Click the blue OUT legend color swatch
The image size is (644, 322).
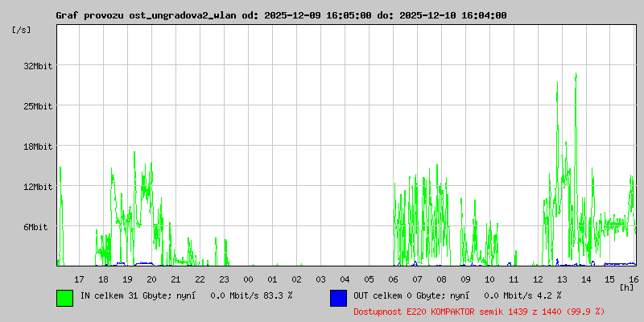[338, 298]
